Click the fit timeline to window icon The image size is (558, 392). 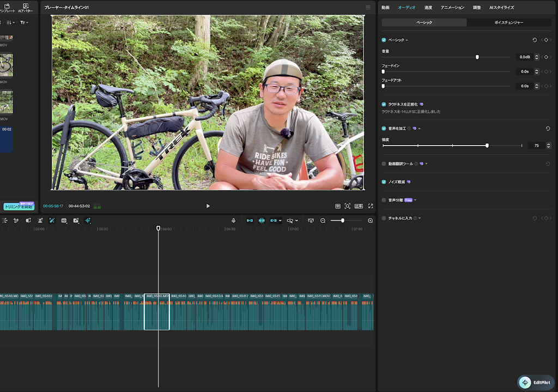(x=311, y=220)
